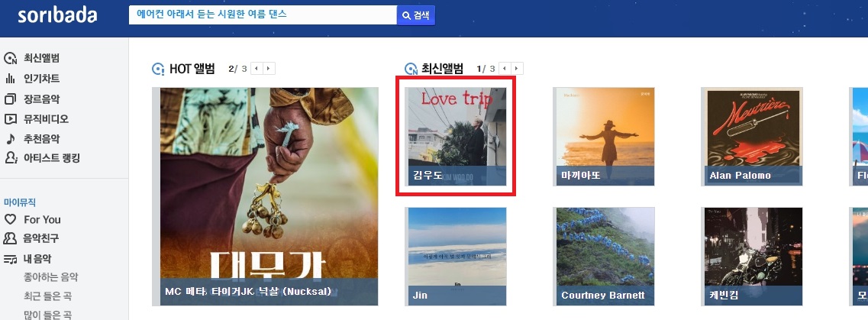Open the 인기차트 chart icon

11,79
